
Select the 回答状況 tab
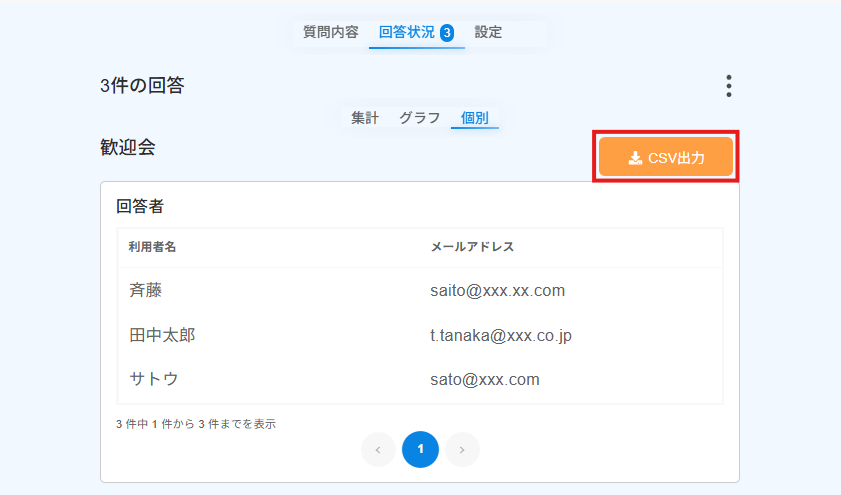tap(417, 33)
